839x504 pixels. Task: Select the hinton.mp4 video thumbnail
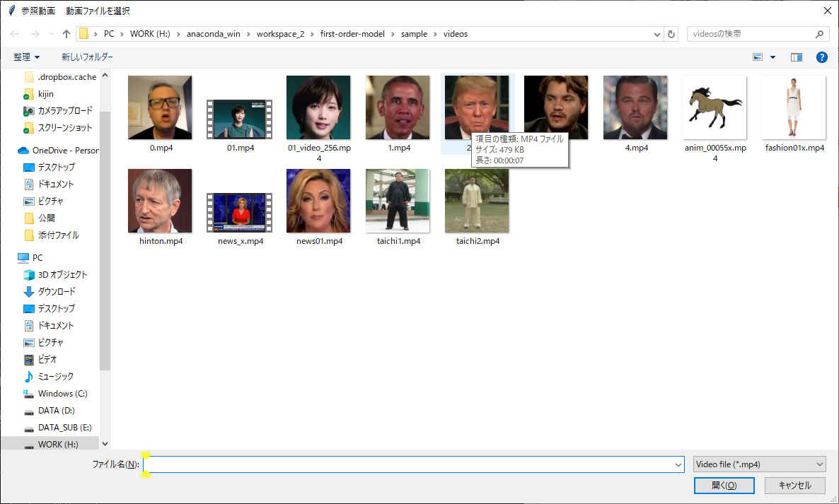160,201
